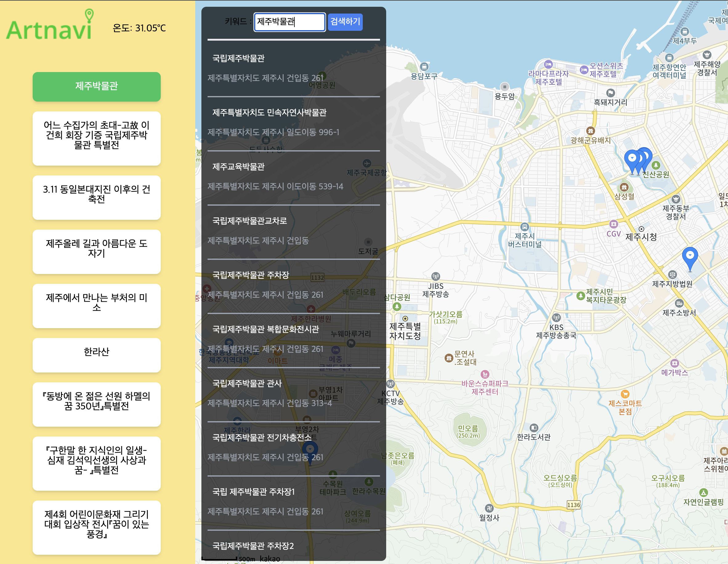The height and width of the screenshot is (564, 728).
Task: Click the 검색하기 search button
Action: coord(345,22)
